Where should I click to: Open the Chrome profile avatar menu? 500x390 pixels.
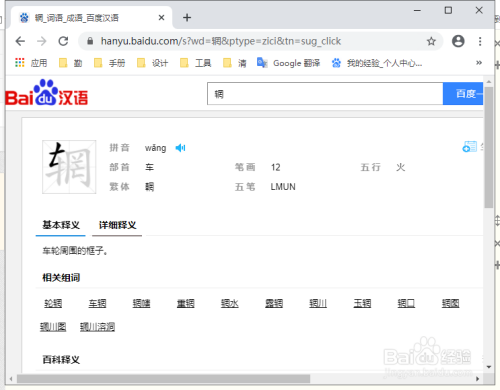pos(458,41)
